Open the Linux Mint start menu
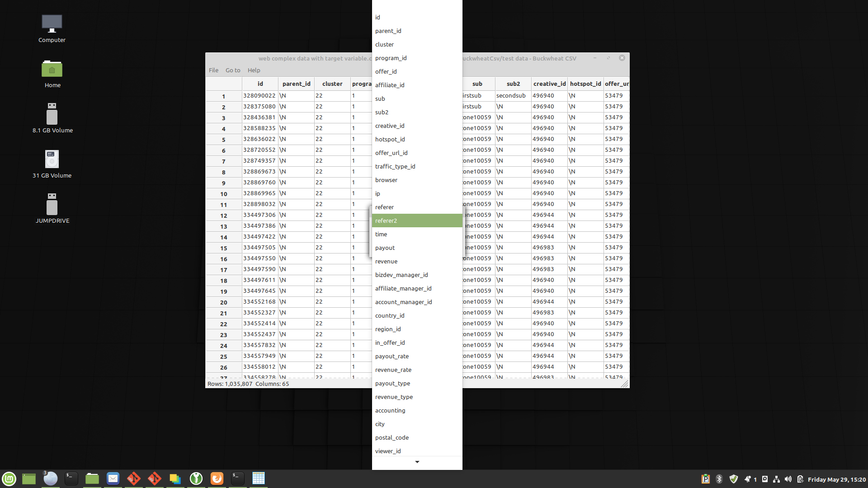This screenshot has width=868, height=488. point(9,479)
